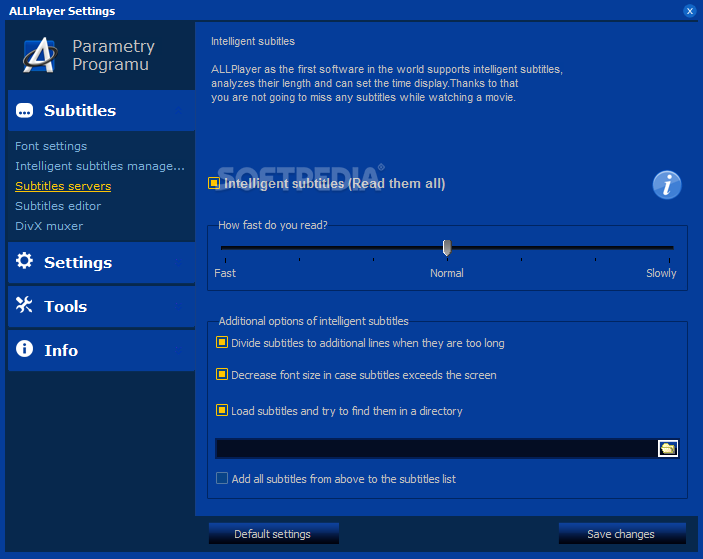Open the Settings category
Image resolution: width=703 pixels, height=559 pixels.
tap(101, 263)
